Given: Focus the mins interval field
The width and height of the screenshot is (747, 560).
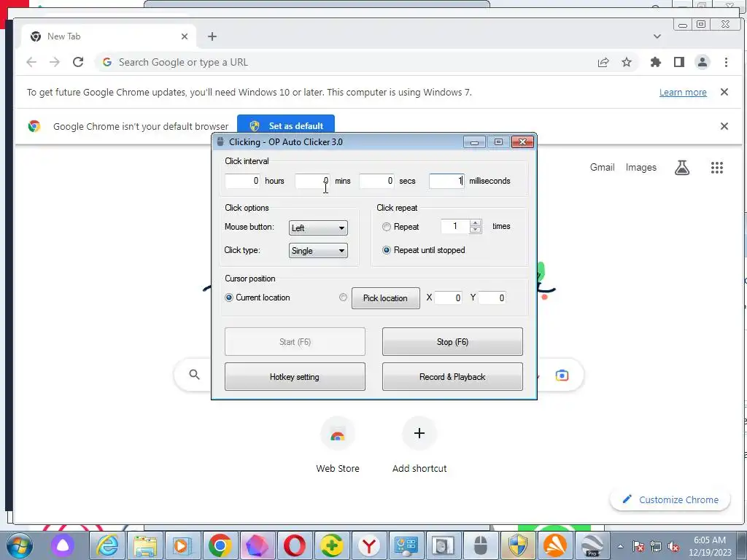Looking at the screenshot, I should coord(312,181).
